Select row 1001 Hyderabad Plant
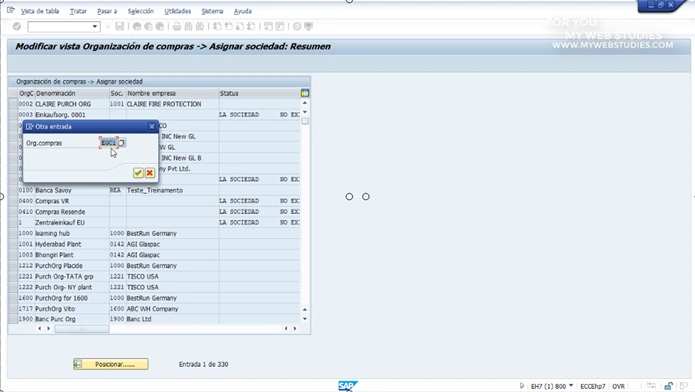695x392 pixels. tap(13, 244)
